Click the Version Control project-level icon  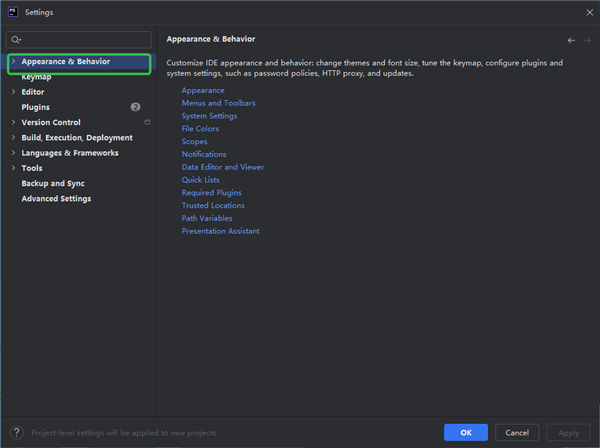[x=147, y=122]
